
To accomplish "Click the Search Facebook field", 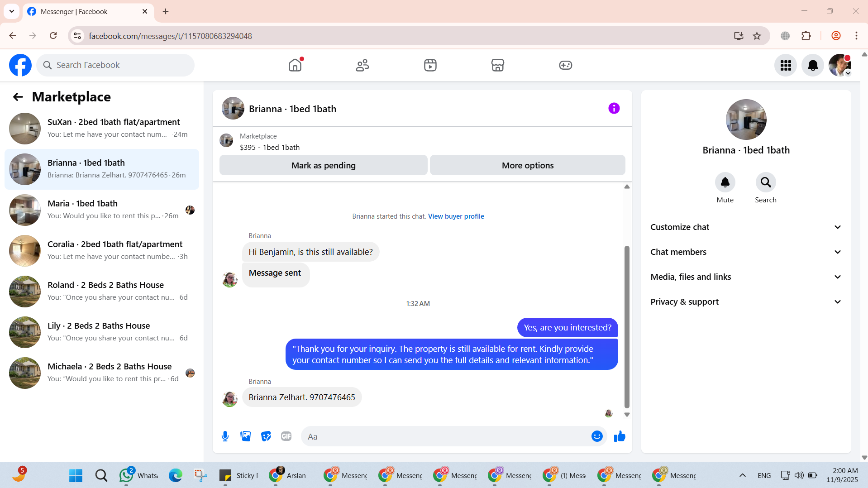I will point(115,65).
